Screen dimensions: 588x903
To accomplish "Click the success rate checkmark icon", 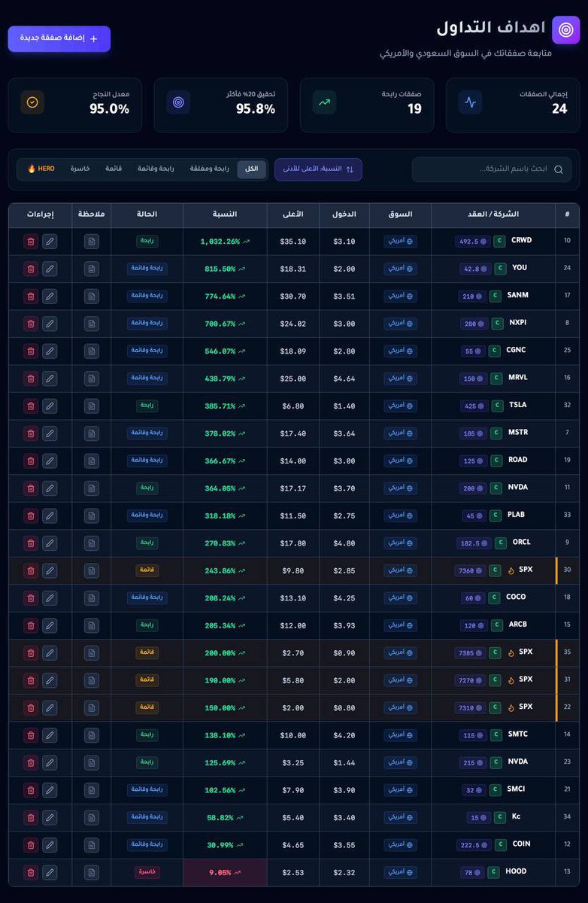I will pos(32,102).
